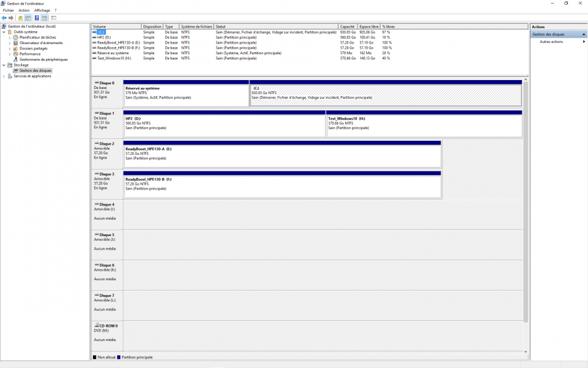
Task: Open the Action menu
Action: click(24, 10)
